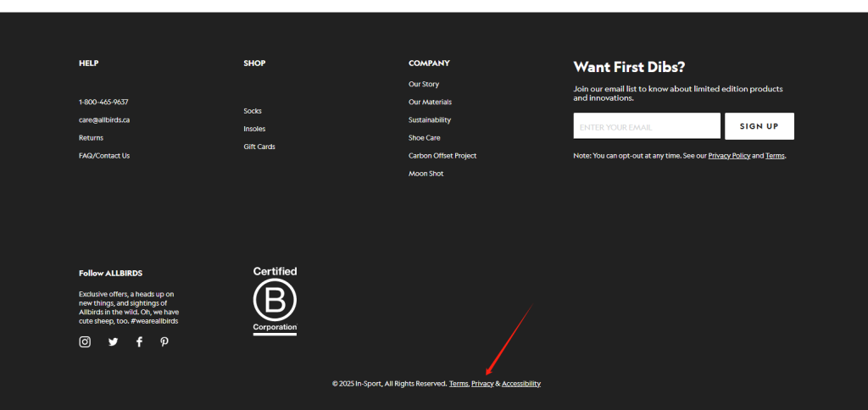Open the Facebook social icon
868x410 pixels.
pos(139,342)
